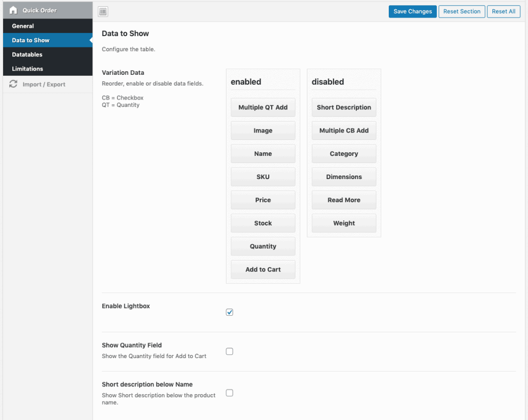
Task: Click the Save Changes button
Action: click(412, 11)
